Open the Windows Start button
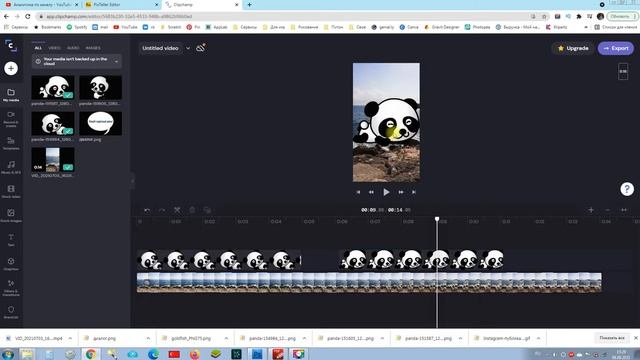Image resolution: width=640 pixels, height=360 pixels. coord(7,354)
